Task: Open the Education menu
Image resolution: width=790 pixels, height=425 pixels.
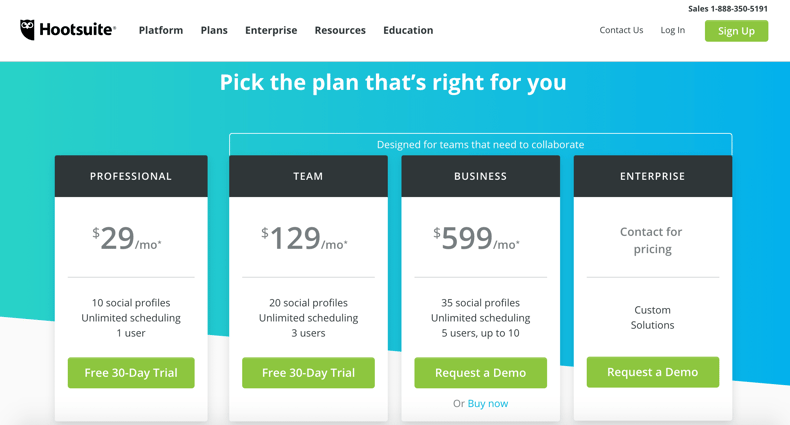Action: pyautogui.click(x=408, y=30)
